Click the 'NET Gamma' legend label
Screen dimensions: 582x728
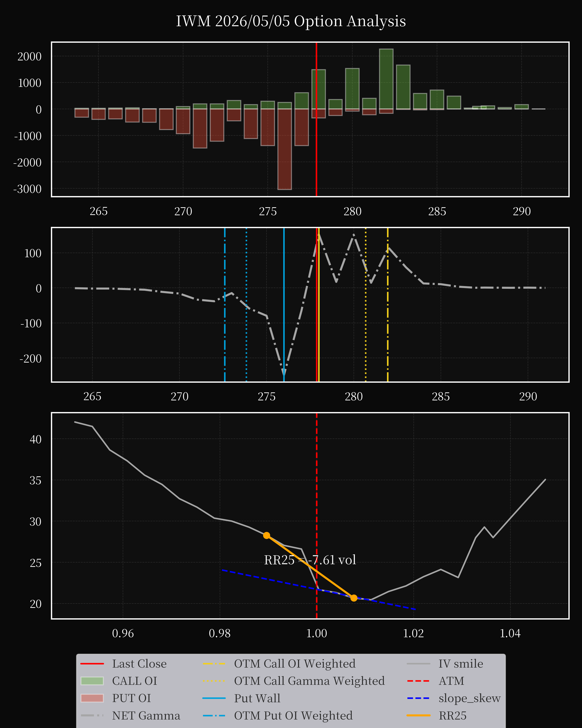click(146, 716)
